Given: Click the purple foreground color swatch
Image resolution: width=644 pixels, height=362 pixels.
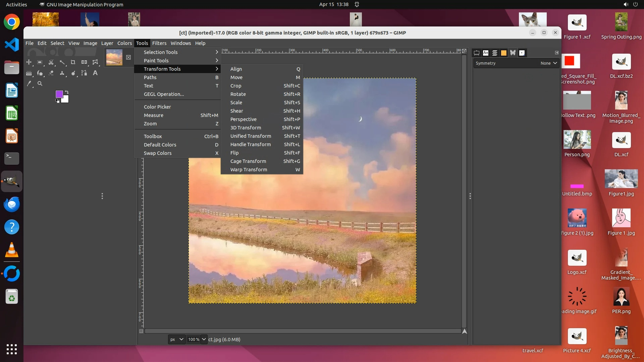Looking at the screenshot, I should click(59, 94).
